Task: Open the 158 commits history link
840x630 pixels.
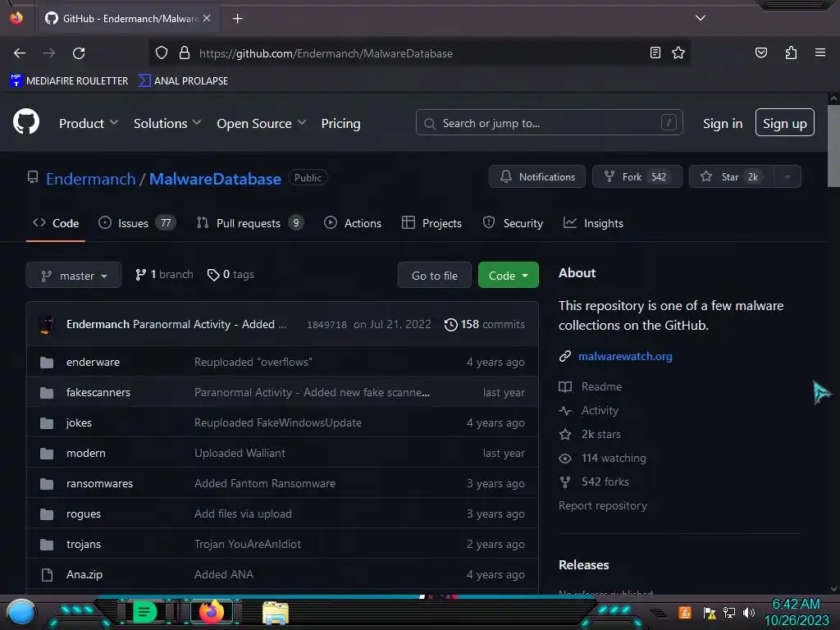Action: coord(484,324)
